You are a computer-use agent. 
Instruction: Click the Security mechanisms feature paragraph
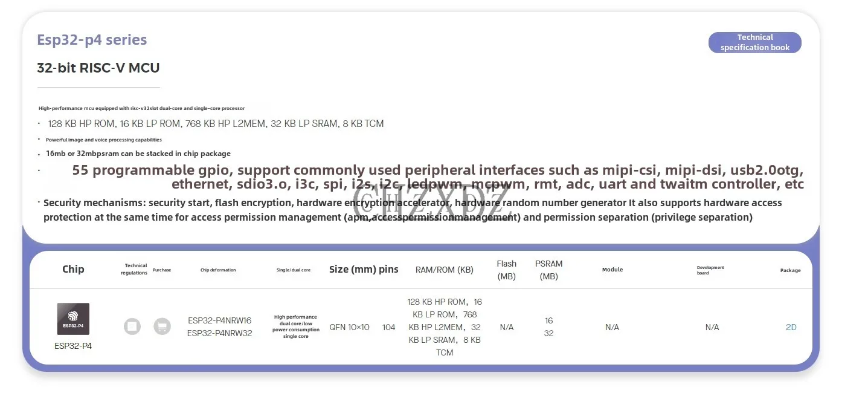413,210
